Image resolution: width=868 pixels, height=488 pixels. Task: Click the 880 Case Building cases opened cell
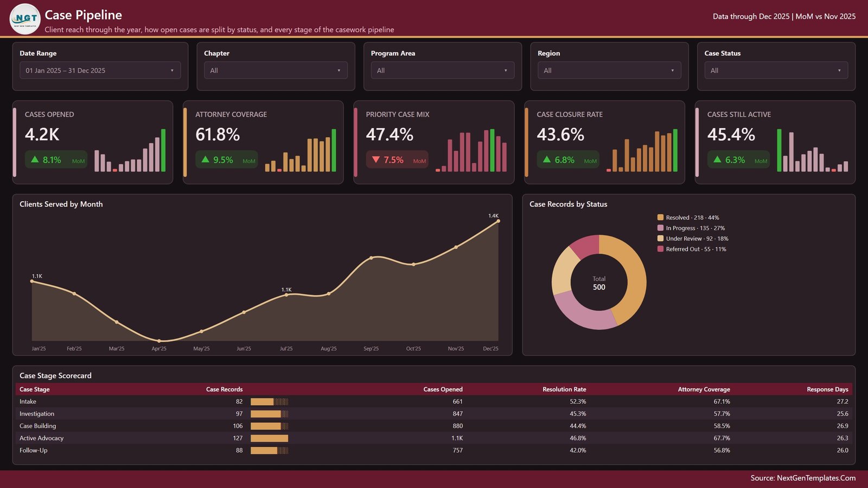[x=458, y=426]
